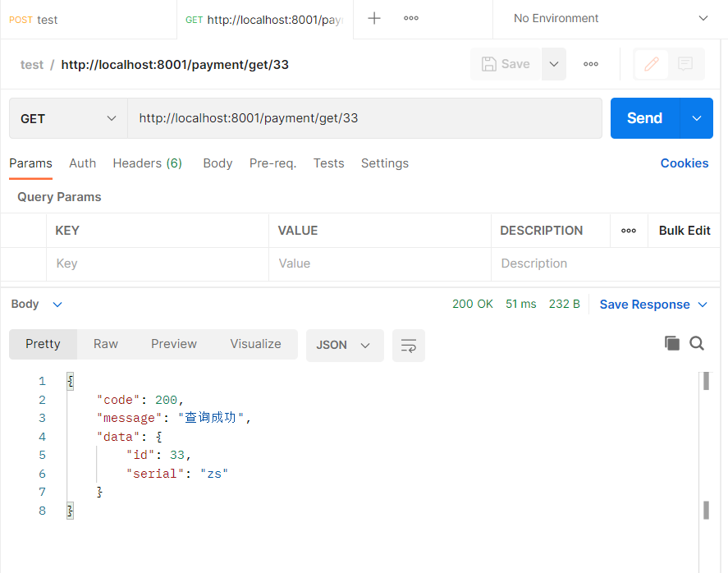The image size is (728, 573).
Task: Click the Description input cell
Action: coord(606,264)
